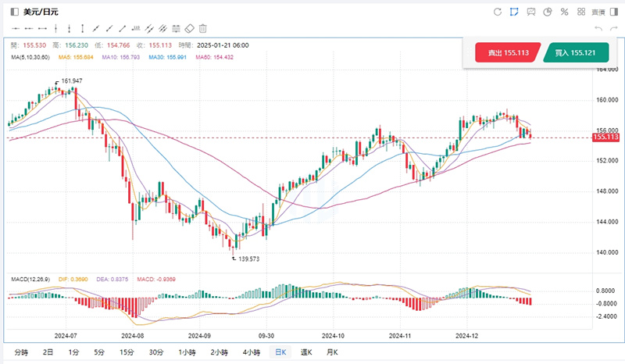Select the 4小時 timeframe tab
The height and width of the screenshot is (364, 625).
[x=251, y=352]
